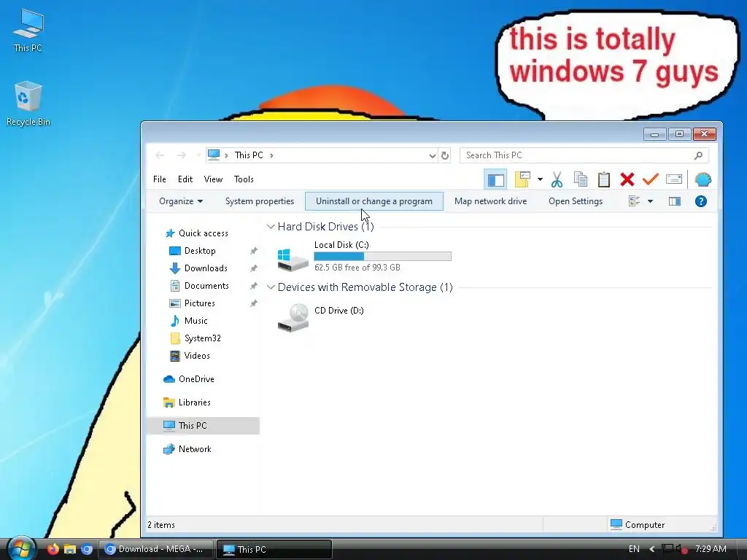Image resolution: width=747 pixels, height=560 pixels.
Task: Select Music in the sidebar
Action: pos(196,321)
